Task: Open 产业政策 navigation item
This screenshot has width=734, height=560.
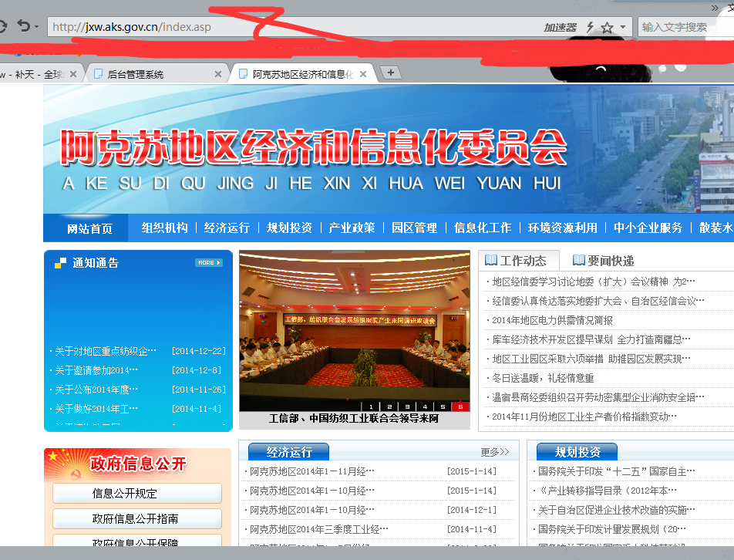Action: 352,228
